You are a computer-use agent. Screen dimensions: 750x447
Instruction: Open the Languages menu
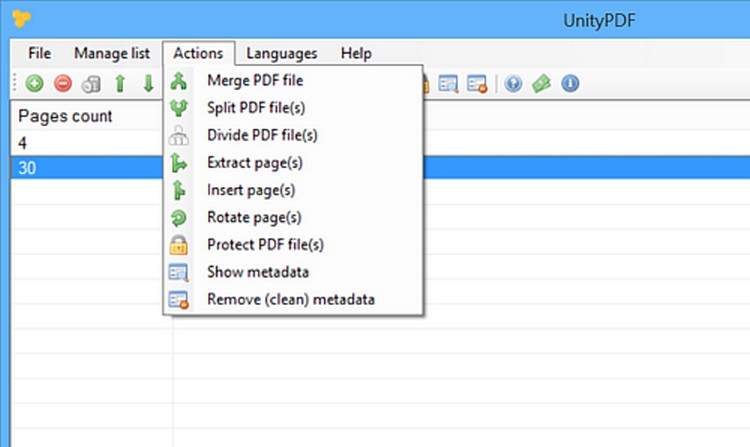282,53
